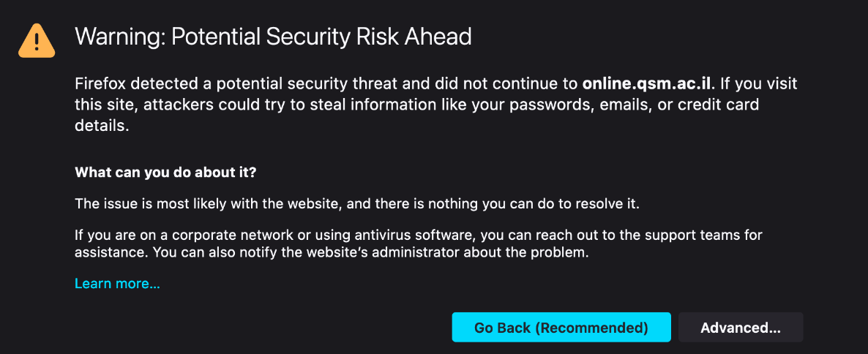Image resolution: width=868 pixels, height=354 pixels.
Task: Expand the Advanced… options
Action: [741, 328]
